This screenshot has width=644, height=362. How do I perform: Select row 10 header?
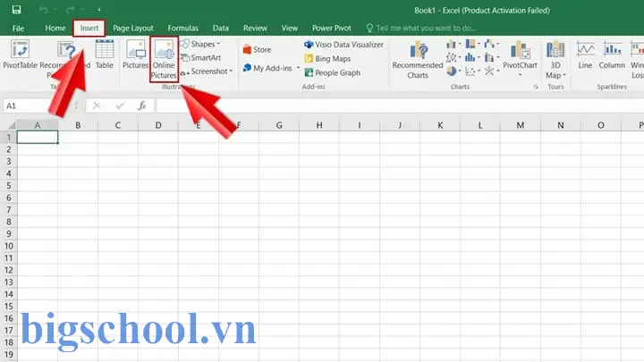[9, 246]
